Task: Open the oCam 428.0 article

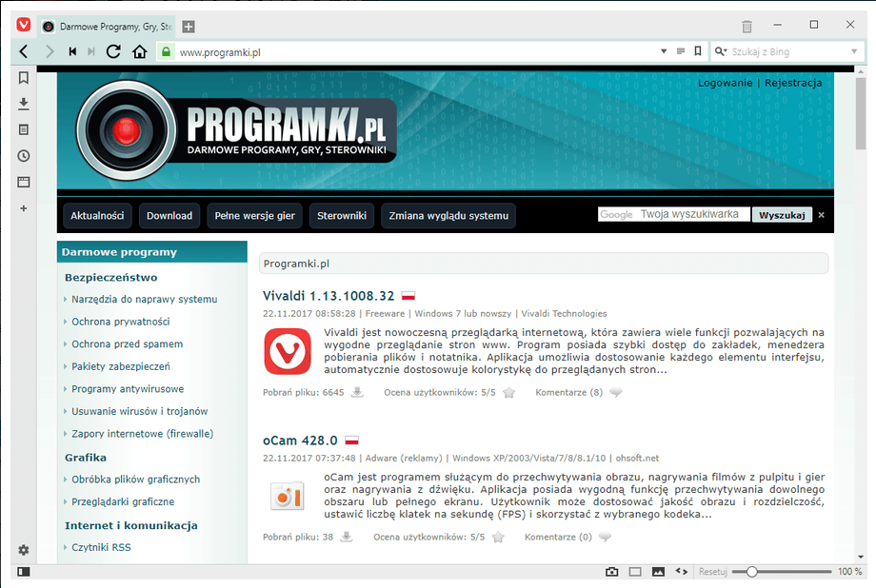Action: (x=300, y=440)
